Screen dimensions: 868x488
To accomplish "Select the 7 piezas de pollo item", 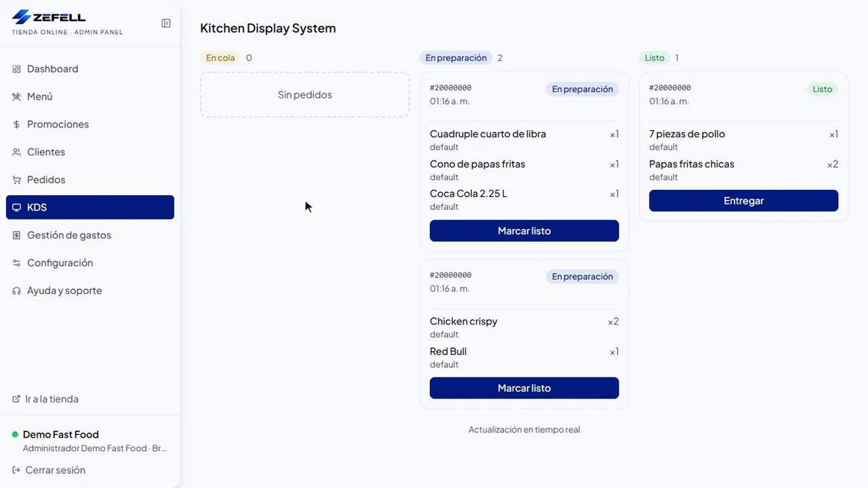I will point(687,134).
